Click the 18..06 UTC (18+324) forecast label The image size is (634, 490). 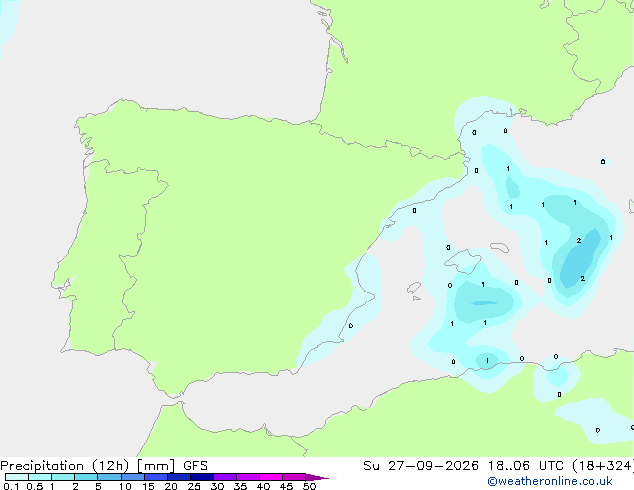(x=560, y=466)
